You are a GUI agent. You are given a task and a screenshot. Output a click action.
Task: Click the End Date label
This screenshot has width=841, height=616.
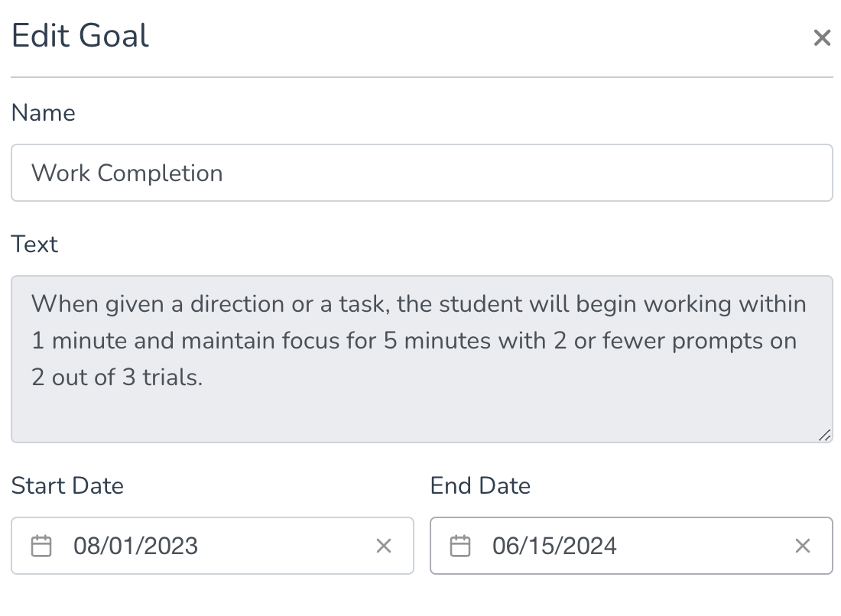tap(480, 486)
